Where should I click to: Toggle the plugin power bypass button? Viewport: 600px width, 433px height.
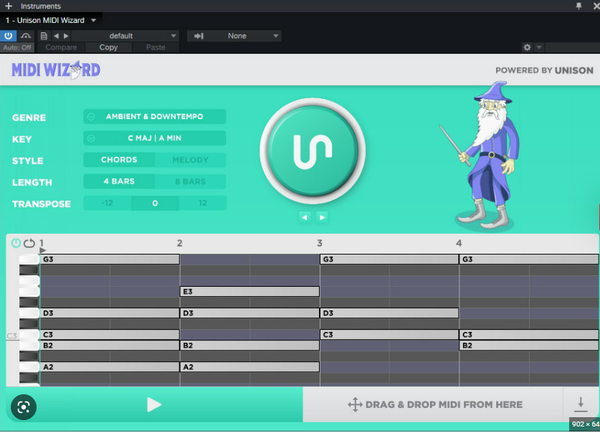(8, 36)
